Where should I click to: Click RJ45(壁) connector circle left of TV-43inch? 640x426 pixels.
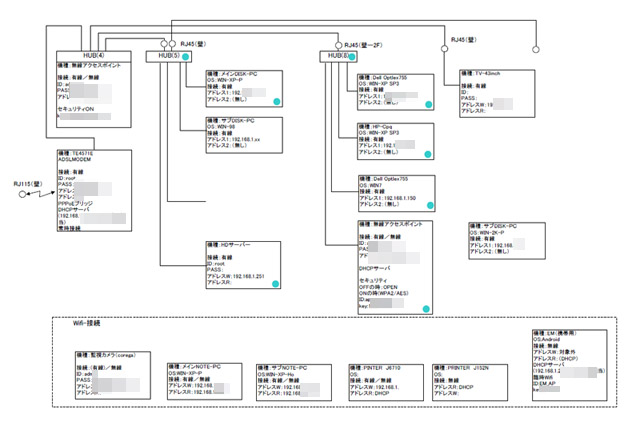coord(444,49)
